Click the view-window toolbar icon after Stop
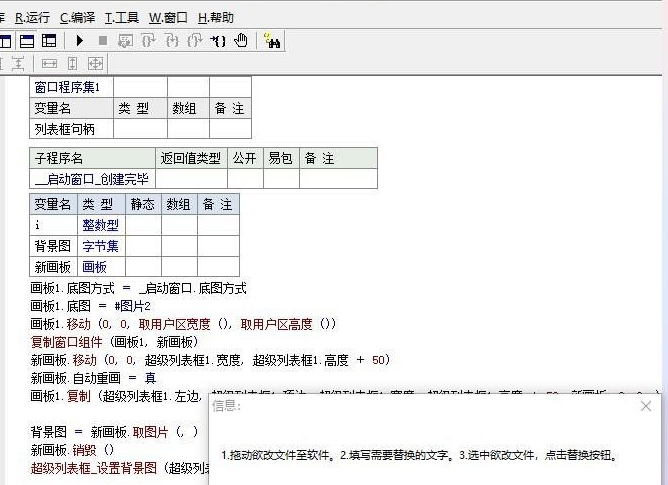This screenshot has height=485, width=668. (125, 41)
